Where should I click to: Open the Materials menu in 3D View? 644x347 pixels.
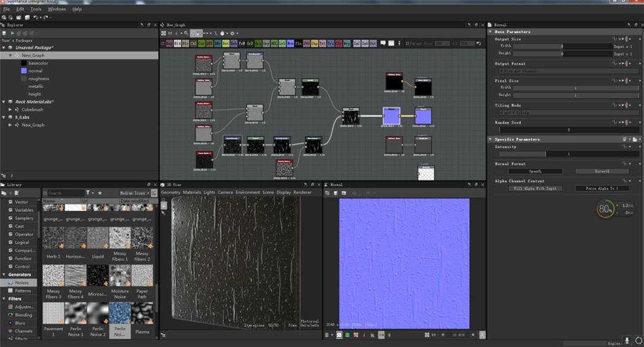[192, 192]
